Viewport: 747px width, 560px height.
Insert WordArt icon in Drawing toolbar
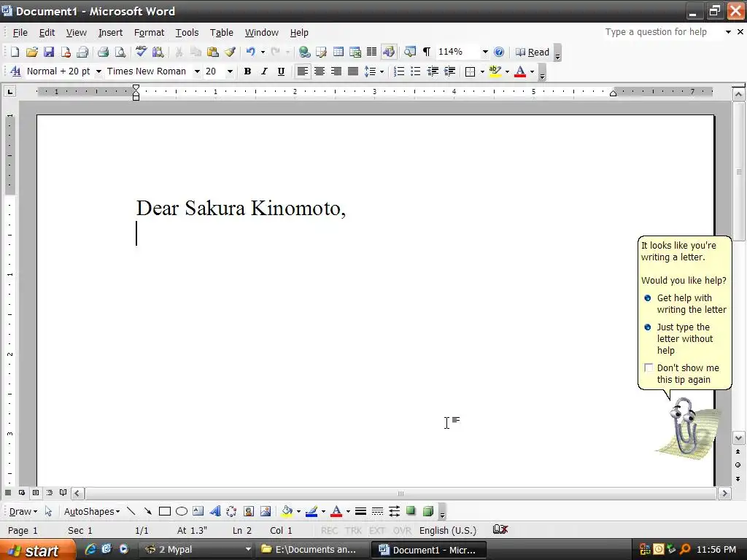click(x=215, y=511)
